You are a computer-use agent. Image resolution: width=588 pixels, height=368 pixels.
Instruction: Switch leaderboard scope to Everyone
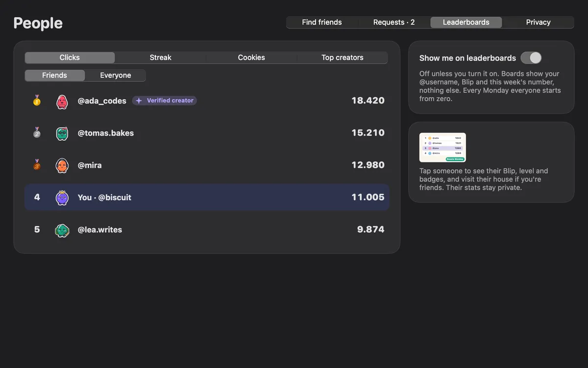click(x=116, y=75)
